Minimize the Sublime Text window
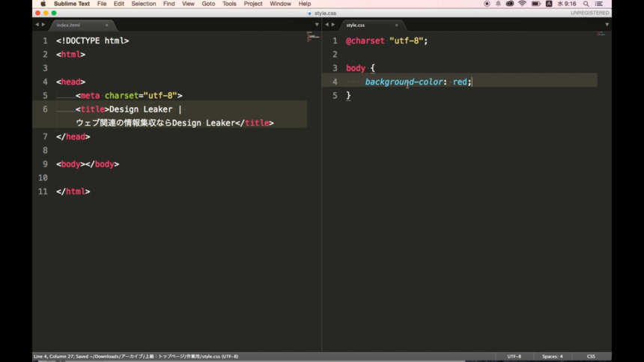This screenshot has height=362, width=644. coord(46,13)
